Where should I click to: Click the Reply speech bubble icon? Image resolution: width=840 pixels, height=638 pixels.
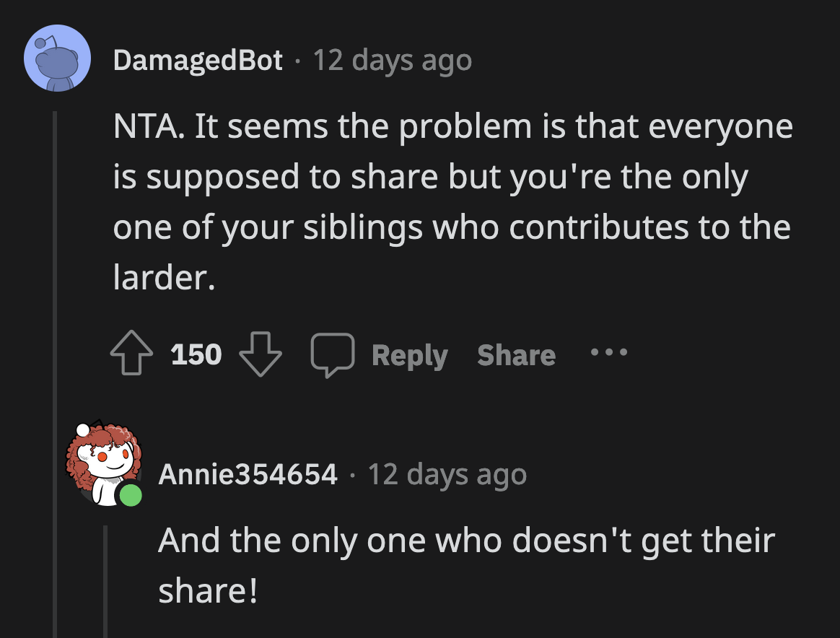click(x=333, y=353)
